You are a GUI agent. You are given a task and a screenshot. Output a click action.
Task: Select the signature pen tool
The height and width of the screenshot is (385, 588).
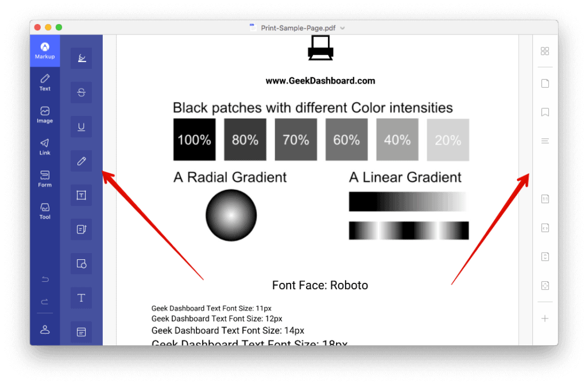(81, 58)
